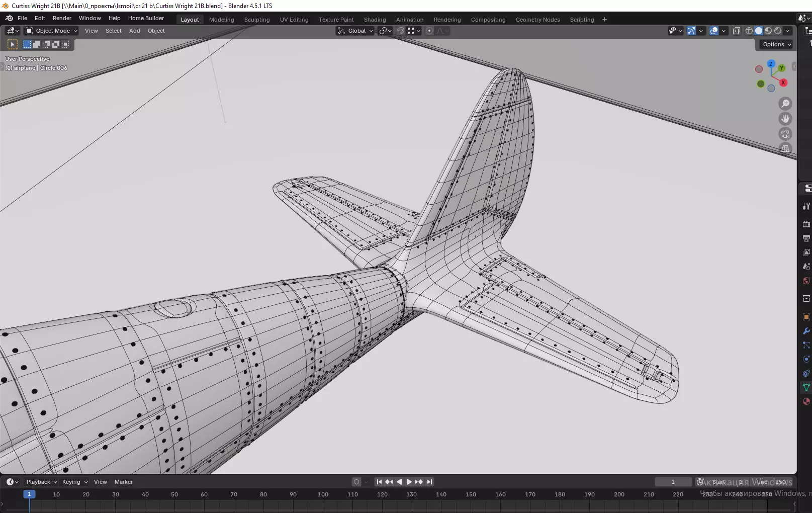Switch to the Scripting workspace tab
812x513 pixels.
582,20
